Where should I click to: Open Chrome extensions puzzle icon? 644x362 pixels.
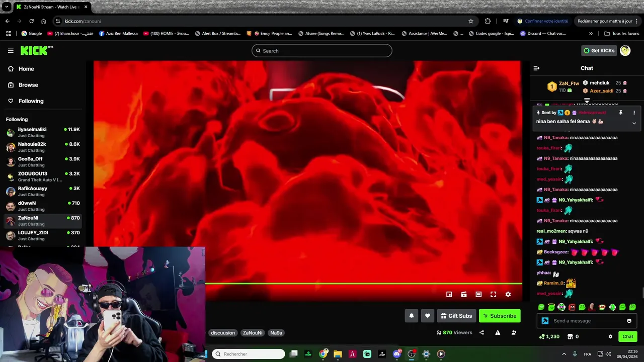(x=488, y=21)
